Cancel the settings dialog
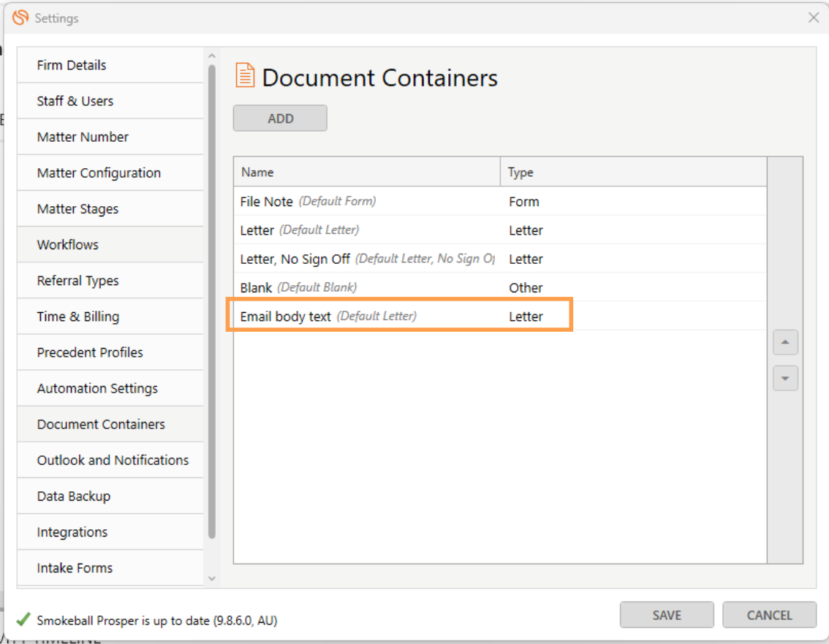This screenshot has height=644, width=829. (769, 615)
